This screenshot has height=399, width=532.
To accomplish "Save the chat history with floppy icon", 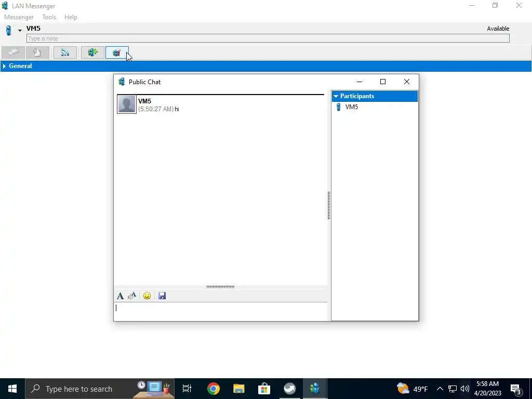I will pos(162,296).
